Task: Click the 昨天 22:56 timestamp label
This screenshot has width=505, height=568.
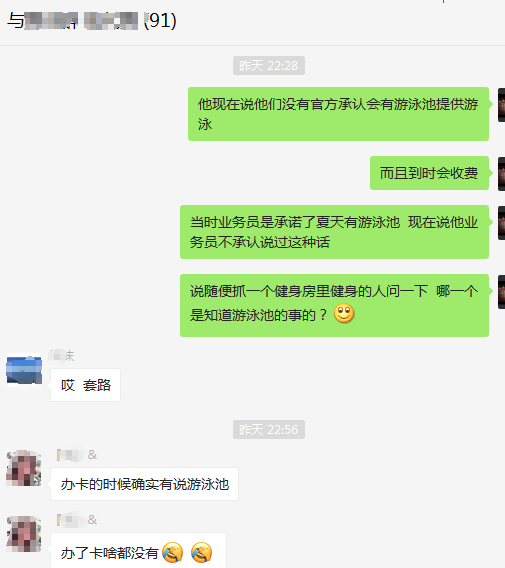Action: [x=269, y=430]
